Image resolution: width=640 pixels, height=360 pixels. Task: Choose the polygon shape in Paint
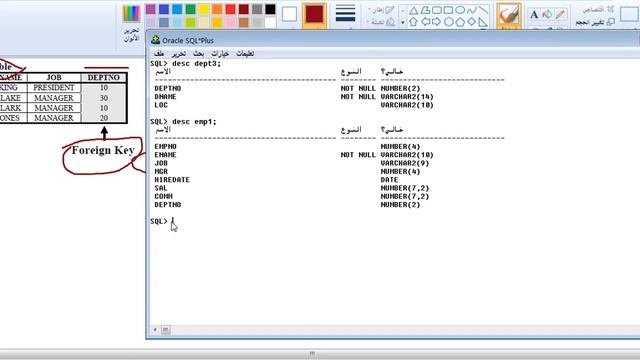click(425, 10)
